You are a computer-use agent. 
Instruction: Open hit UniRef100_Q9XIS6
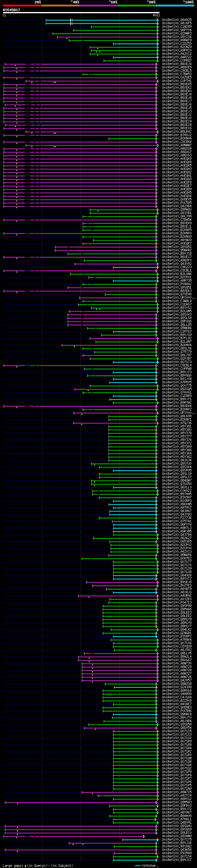pyautogui.click(x=177, y=37)
